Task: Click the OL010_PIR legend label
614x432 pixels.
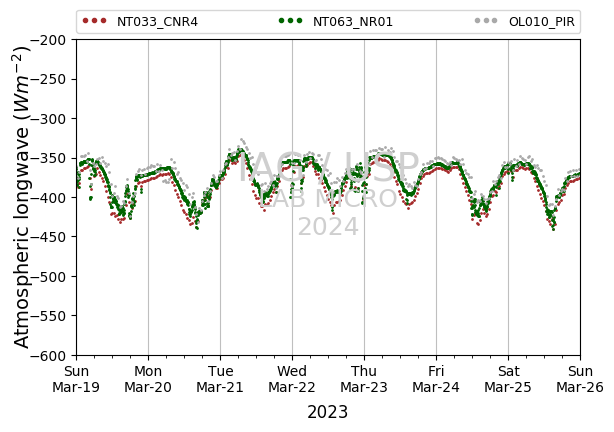Action: pos(542,22)
